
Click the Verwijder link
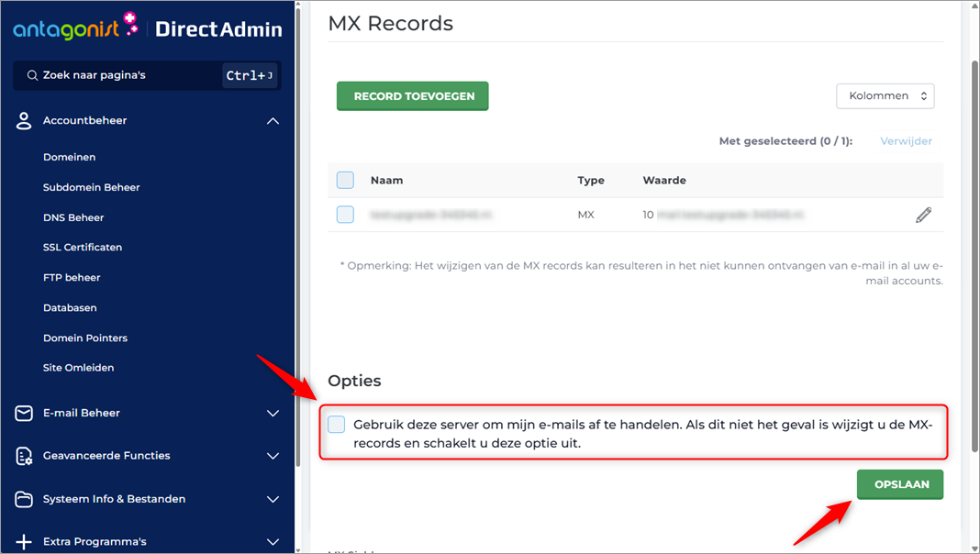coord(907,141)
